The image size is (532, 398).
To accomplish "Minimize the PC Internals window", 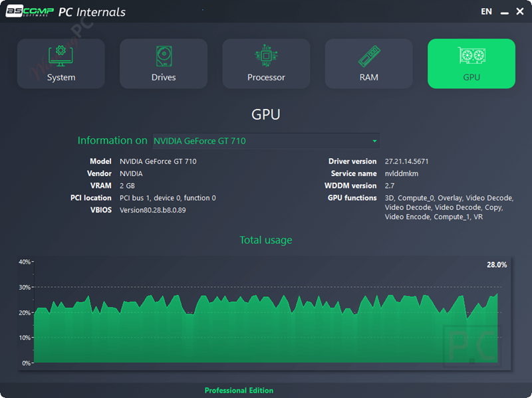I will pos(505,13).
